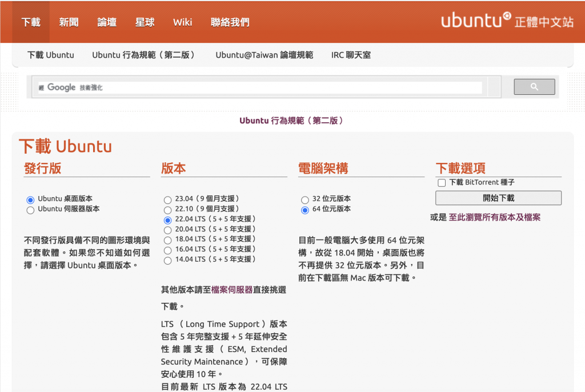This screenshot has height=392, width=585.
Task: Open 至此瀏覽所有版本及檔案 link
Action: [x=494, y=217]
